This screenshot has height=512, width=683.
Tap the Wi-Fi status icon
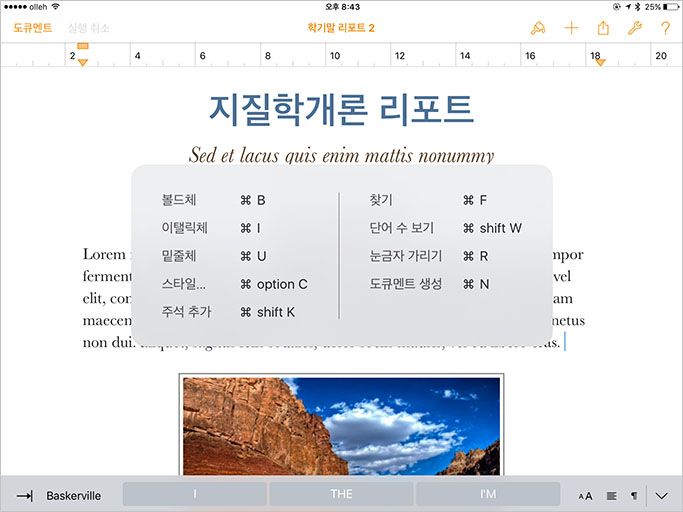(55, 7)
